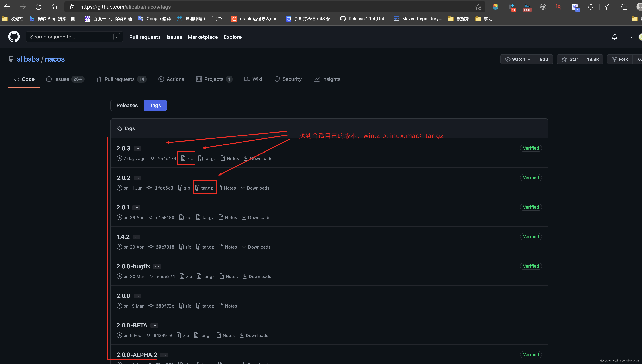Expand ellipsis details for tag 2.0.0-bugfix
Image resolution: width=642 pixels, height=364 pixels.
click(x=157, y=267)
